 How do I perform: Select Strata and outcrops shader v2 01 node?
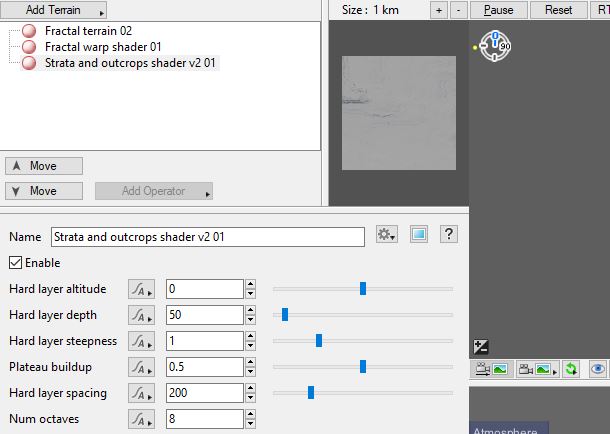point(130,63)
